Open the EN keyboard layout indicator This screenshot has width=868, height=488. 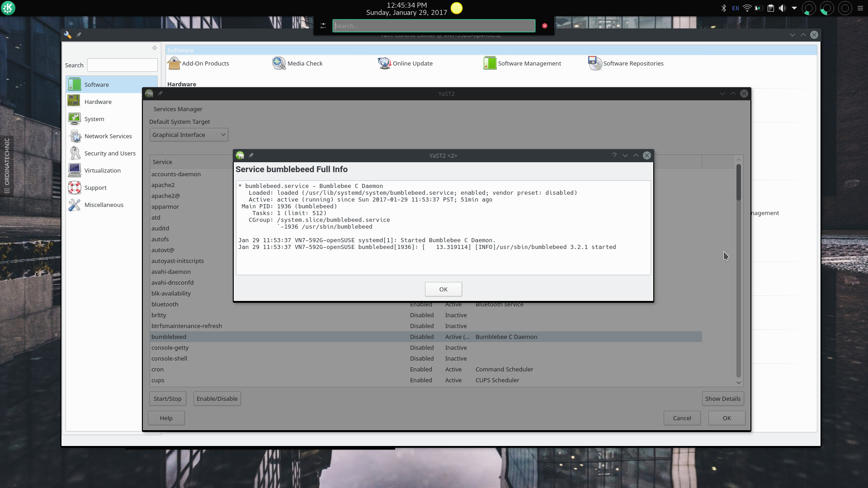click(736, 8)
